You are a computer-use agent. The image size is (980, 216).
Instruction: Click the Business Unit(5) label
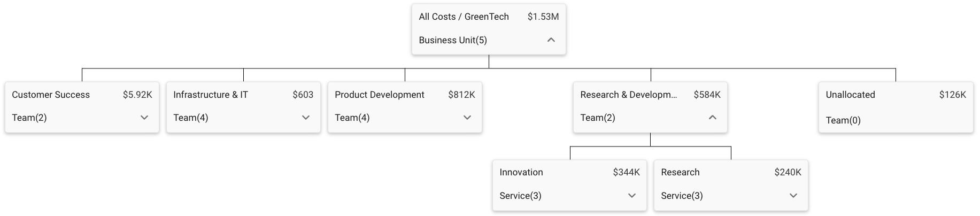pyautogui.click(x=453, y=40)
